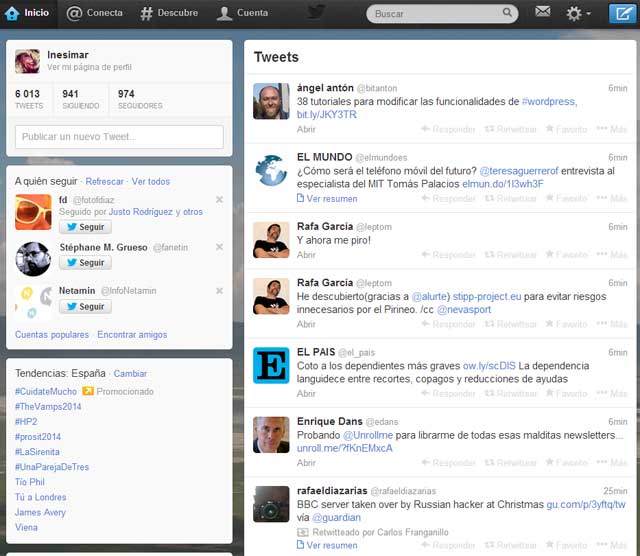Click the search magnifier icon
640x556 pixels.
coord(507,13)
